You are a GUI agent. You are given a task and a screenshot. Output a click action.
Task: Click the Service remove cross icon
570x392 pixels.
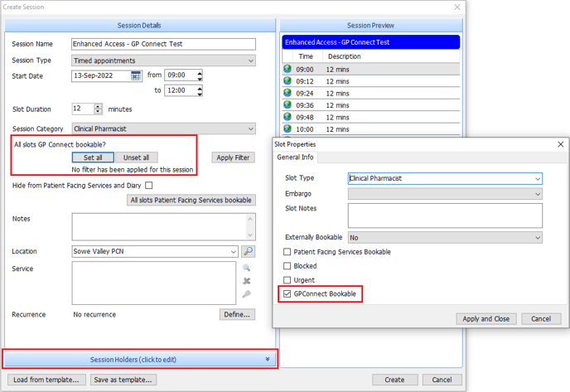click(x=247, y=282)
